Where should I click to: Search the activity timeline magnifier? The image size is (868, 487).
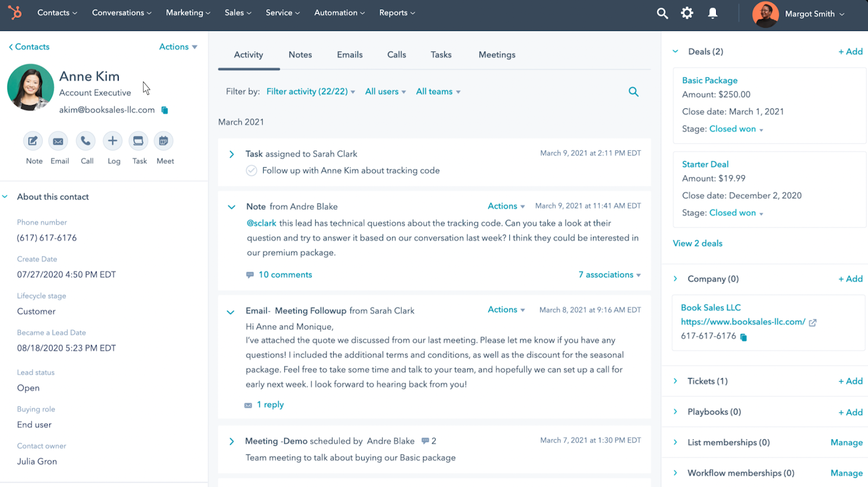click(633, 92)
